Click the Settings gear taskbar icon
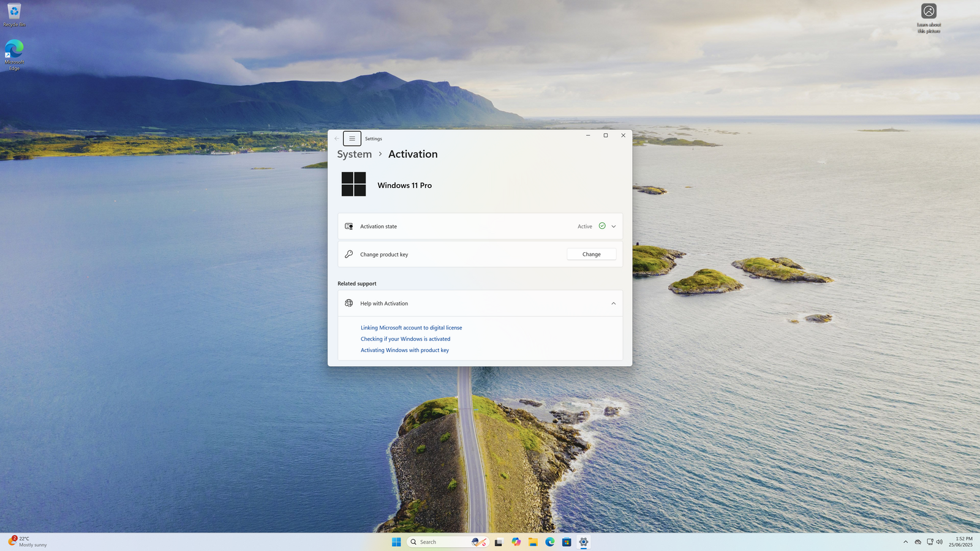Image resolution: width=980 pixels, height=551 pixels. 584,542
